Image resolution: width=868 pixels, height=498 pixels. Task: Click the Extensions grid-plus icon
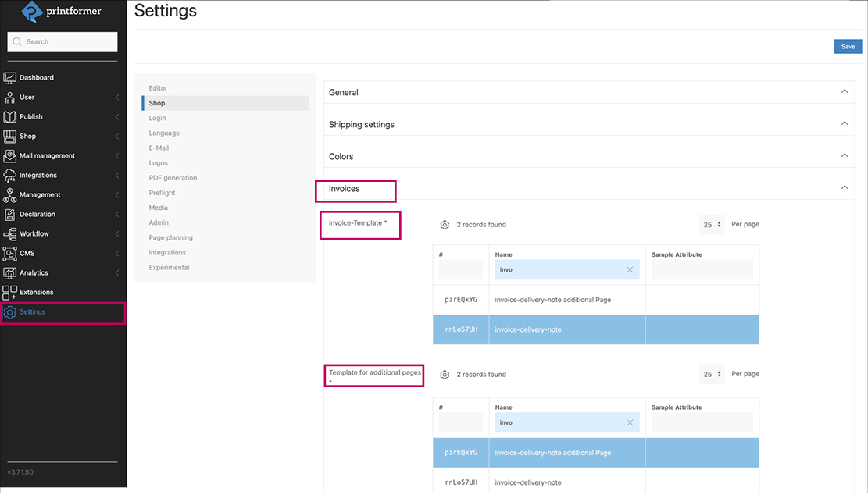pyautogui.click(x=9, y=292)
